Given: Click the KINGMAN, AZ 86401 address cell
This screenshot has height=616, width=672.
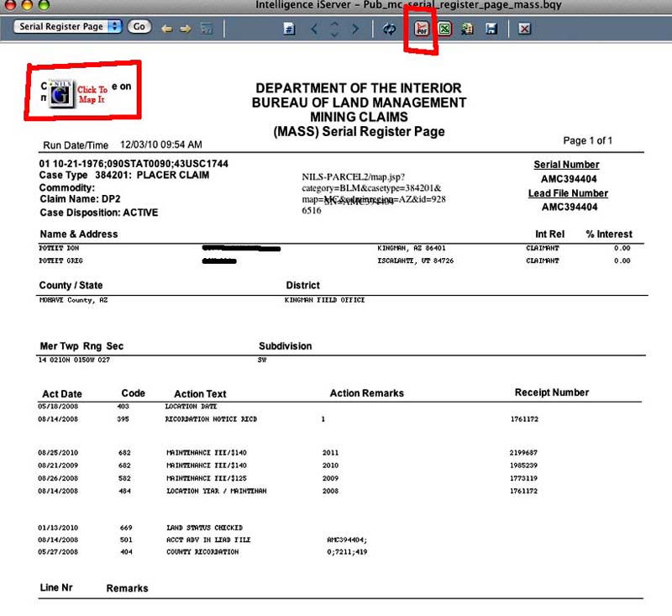Looking at the screenshot, I should [412, 248].
